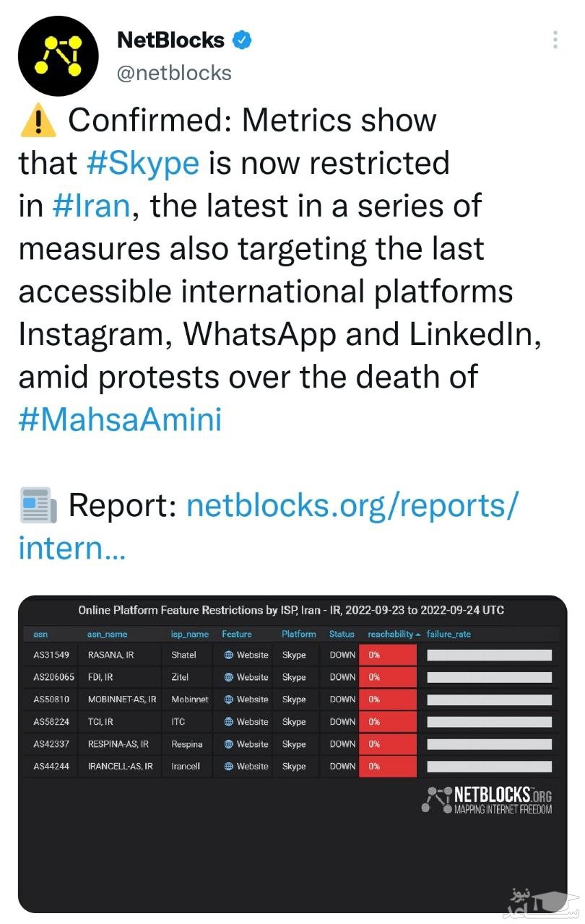Click the NetBlocks.org logo in chart
This screenshot has height=924, width=585.
click(x=487, y=800)
